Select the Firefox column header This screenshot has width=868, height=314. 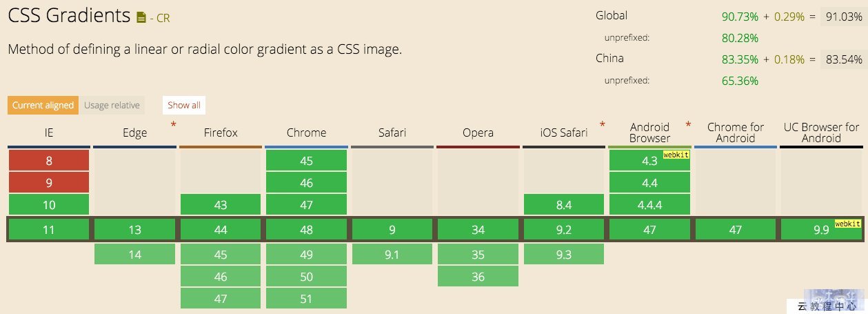pyautogui.click(x=221, y=133)
